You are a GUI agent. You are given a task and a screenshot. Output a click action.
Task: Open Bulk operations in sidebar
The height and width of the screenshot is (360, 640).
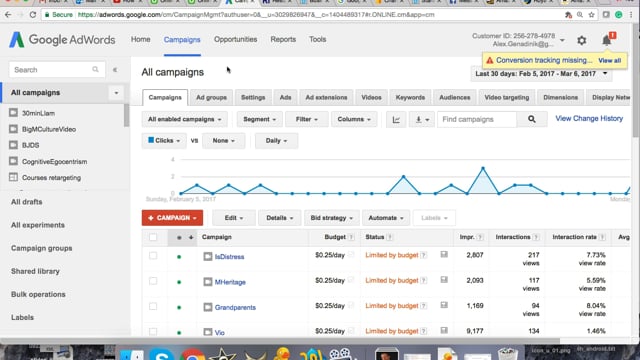38,294
